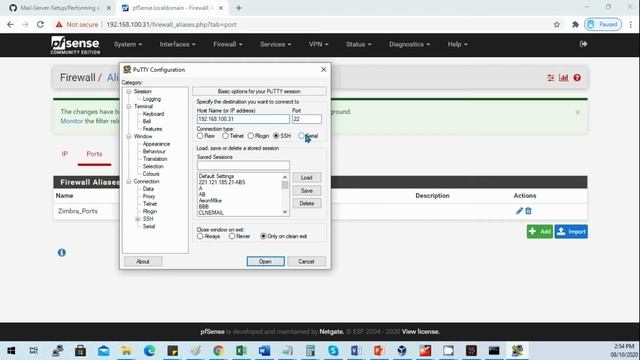Open the Services dropdown menu
The width and height of the screenshot is (640, 360).
coord(276,44)
